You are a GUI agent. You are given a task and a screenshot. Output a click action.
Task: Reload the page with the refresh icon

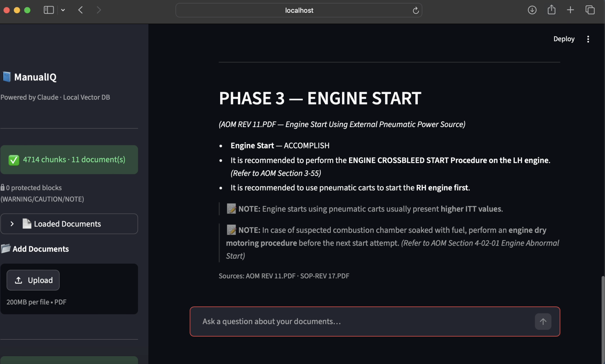pos(415,10)
